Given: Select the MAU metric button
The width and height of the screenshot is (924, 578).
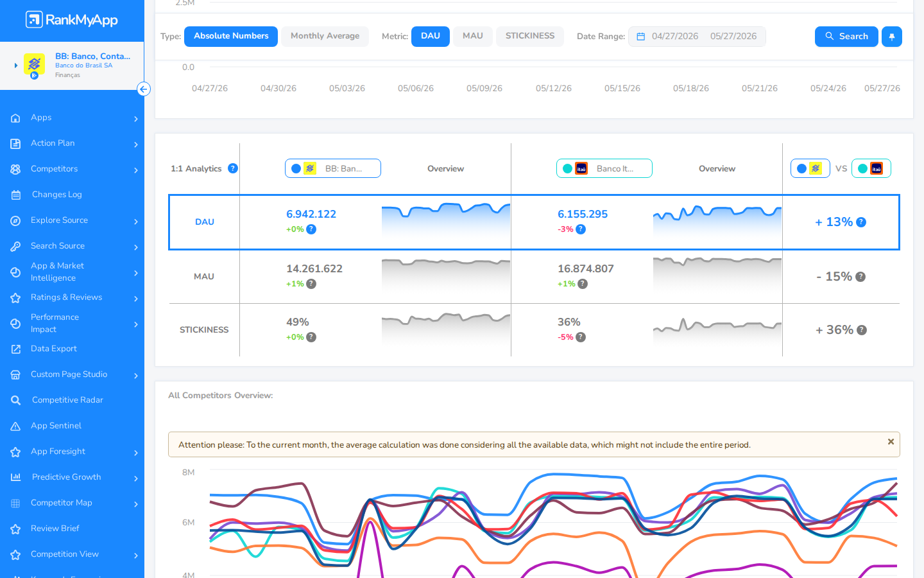Looking at the screenshot, I should coord(473,36).
